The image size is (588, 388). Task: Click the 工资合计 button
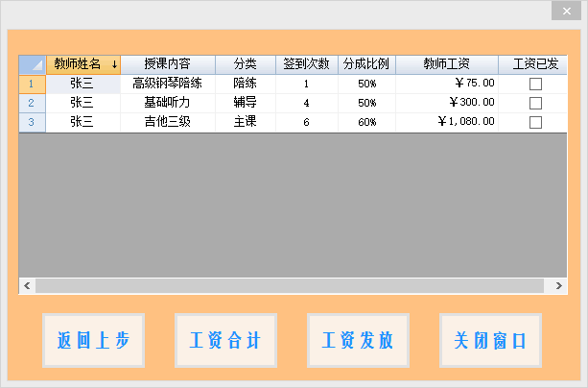coord(225,341)
